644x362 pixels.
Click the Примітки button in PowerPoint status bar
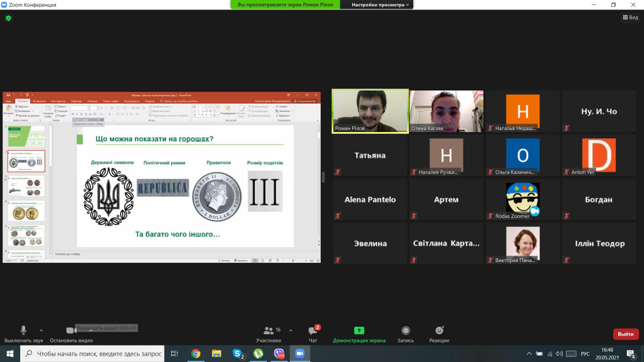[241, 261]
